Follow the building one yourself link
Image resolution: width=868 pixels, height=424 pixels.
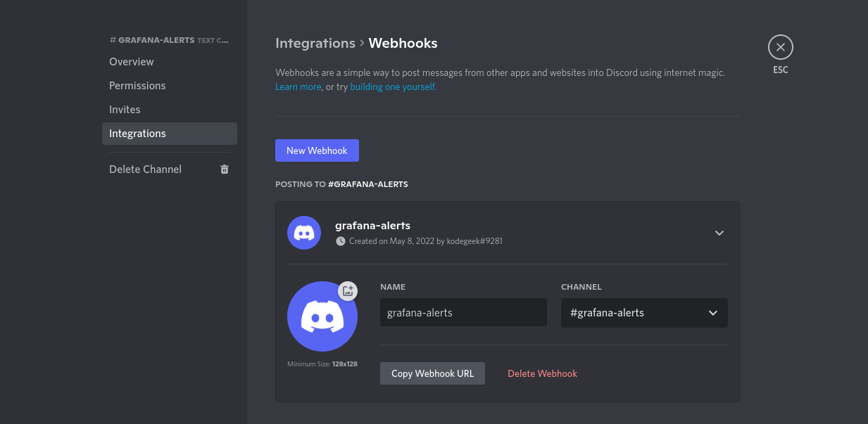(393, 86)
